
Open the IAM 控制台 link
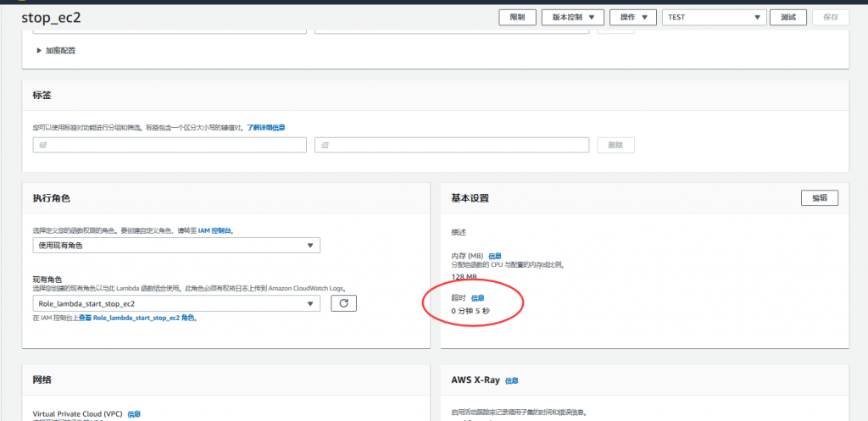[214, 230]
